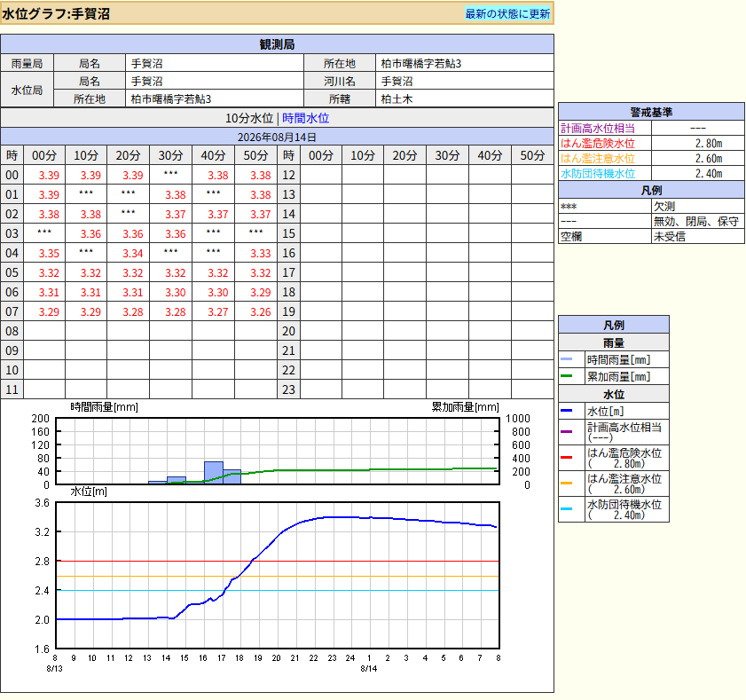Click the 2.40m value in 警戒基準
Screen dimensions: 746x700
coord(709,174)
